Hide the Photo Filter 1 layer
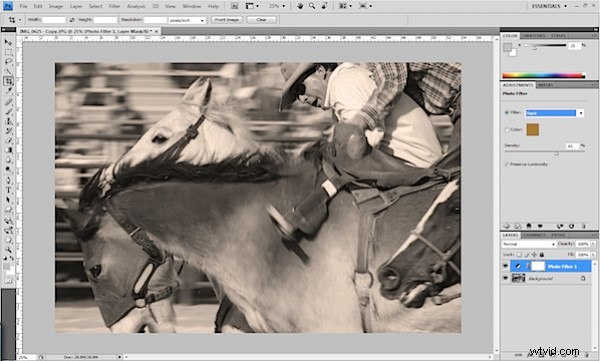This screenshot has width=600, height=361. [x=505, y=266]
